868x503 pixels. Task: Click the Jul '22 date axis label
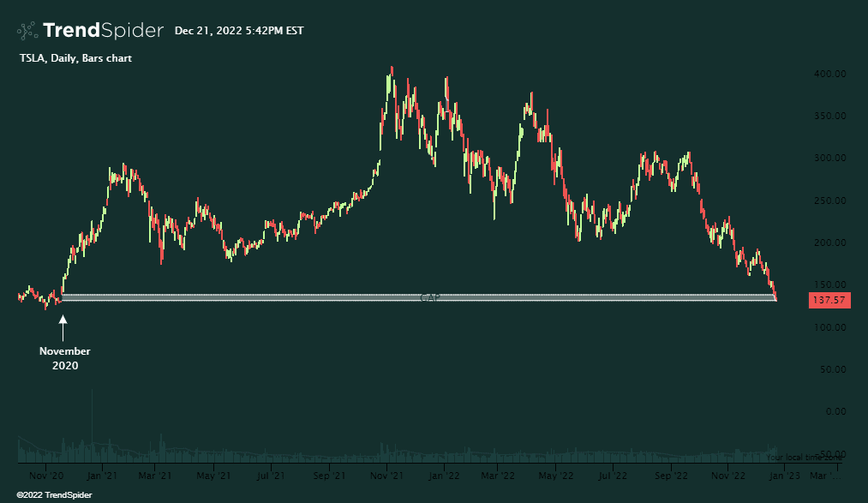pyautogui.click(x=613, y=476)
